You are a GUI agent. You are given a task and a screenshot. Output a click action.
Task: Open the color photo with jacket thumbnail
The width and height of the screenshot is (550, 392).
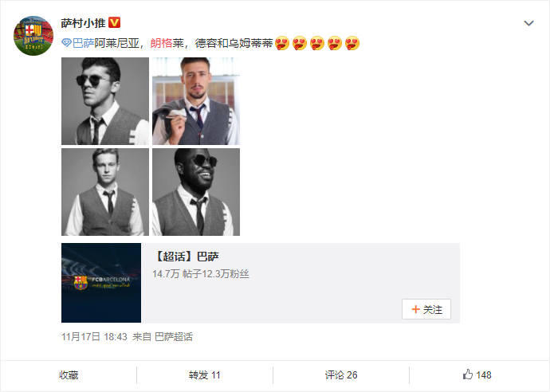click(196, 101)
